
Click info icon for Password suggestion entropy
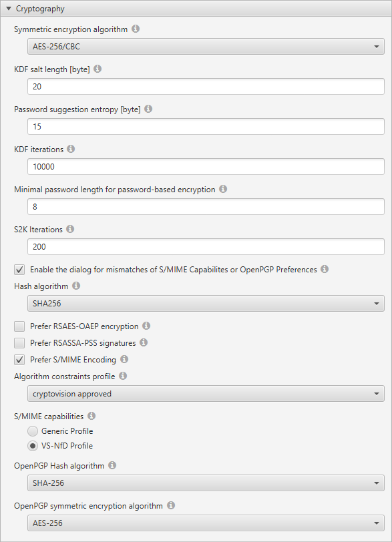148,109
